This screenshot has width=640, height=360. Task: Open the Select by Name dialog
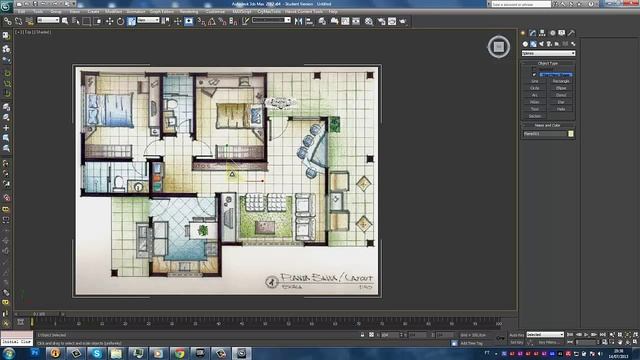[76, 21]
